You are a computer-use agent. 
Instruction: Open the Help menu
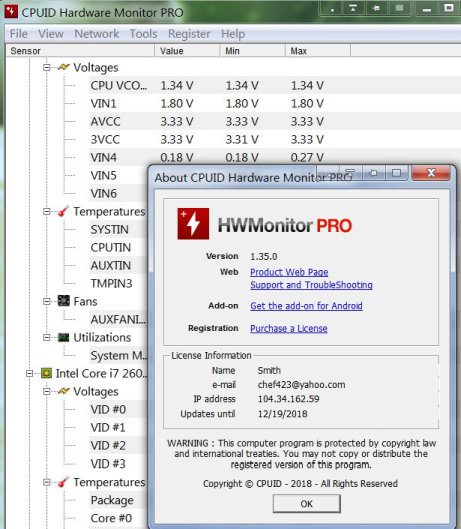click(x=233, y=34)
